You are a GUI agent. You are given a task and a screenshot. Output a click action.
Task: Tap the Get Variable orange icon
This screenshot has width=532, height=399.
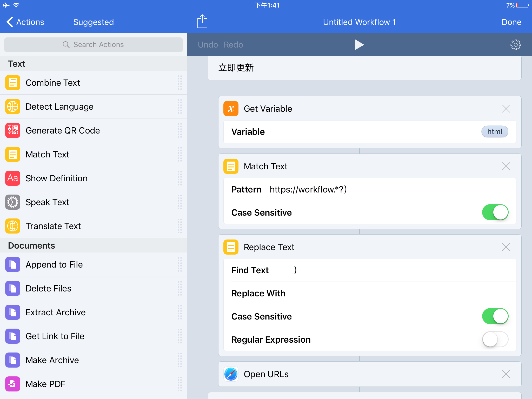click(x=231, y=109)
